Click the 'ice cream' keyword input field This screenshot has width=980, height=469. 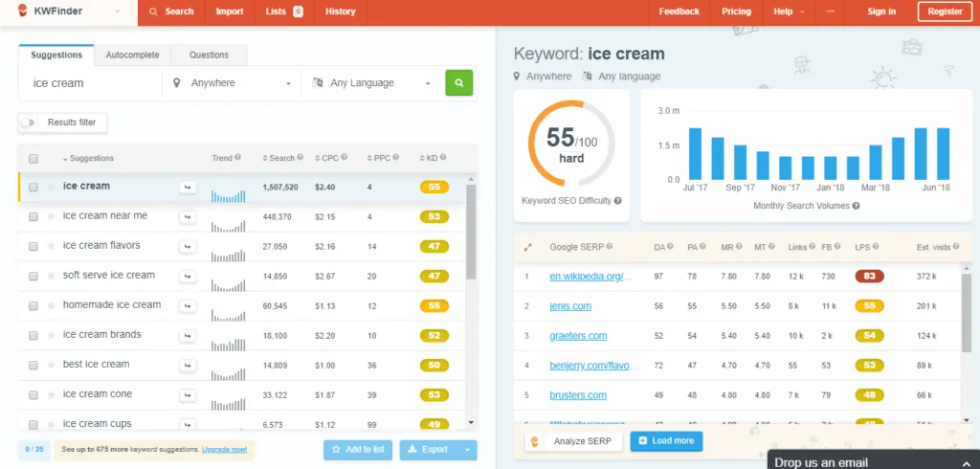[x=91, y=83]
